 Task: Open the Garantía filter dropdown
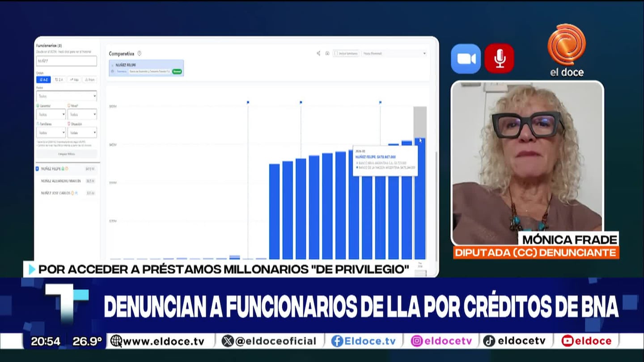(x=51, y=114)
